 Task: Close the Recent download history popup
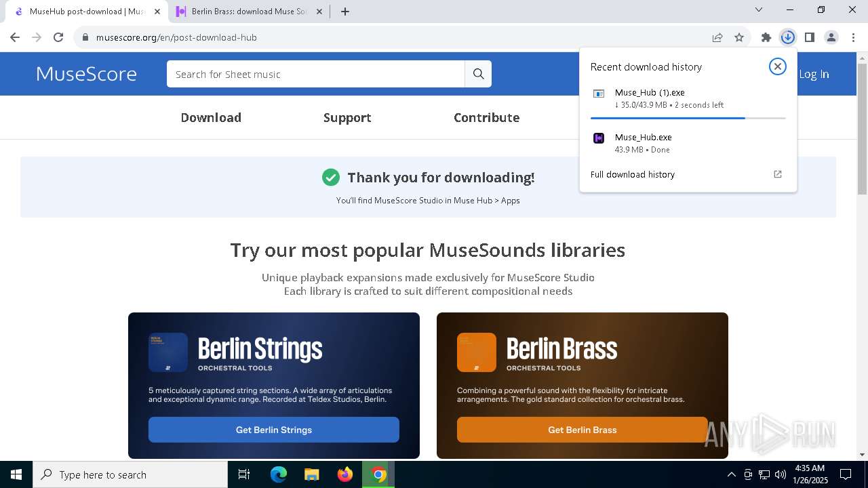pos(778,66)
